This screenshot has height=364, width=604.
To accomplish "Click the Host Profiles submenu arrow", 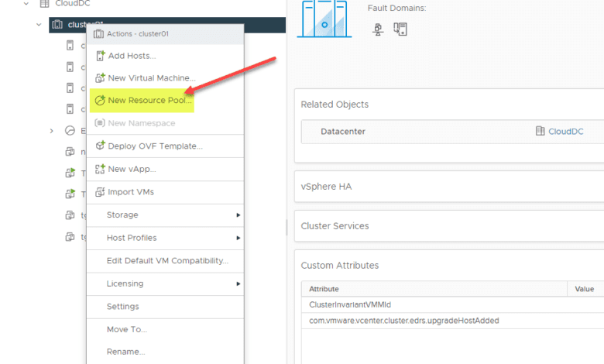I will [238, 238].
